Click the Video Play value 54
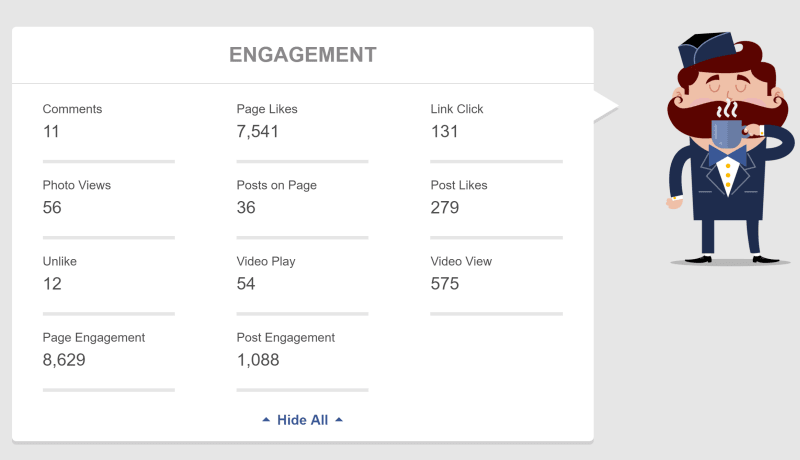Viewport: 800px width, 460px height. 245,284
